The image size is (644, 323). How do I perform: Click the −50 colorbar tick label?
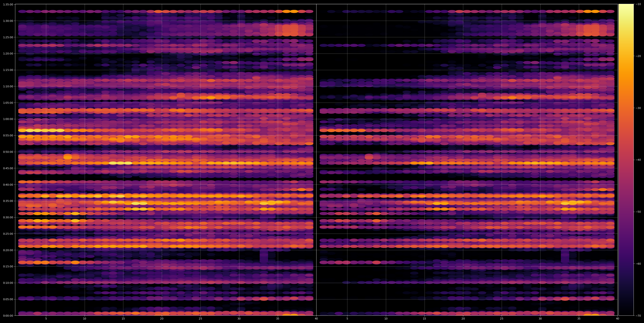point(638,212)
